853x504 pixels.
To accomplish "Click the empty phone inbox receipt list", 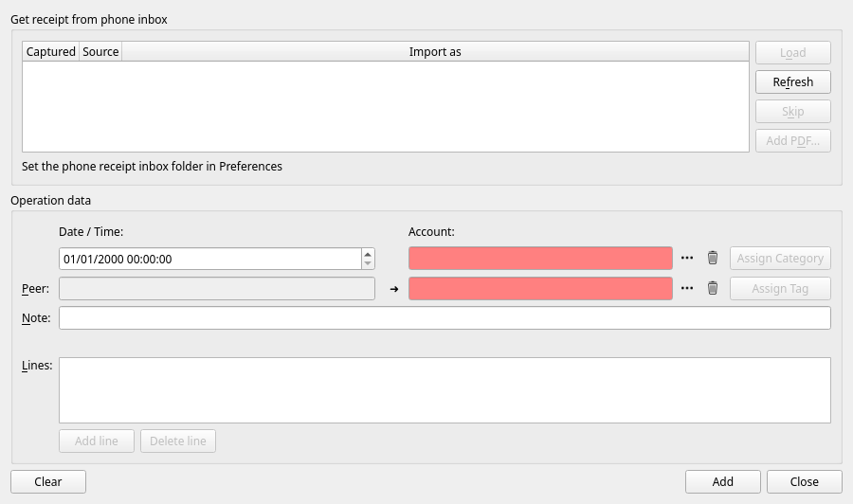I will (x=386, y=106).
